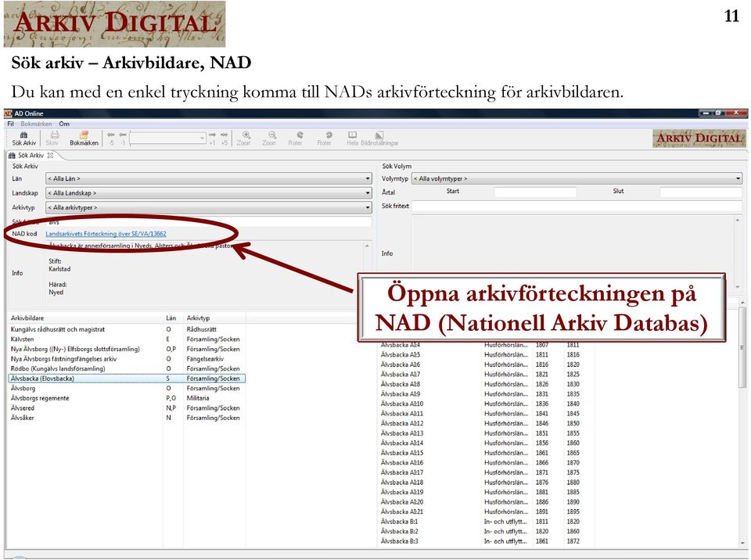This screenshot has height=560, width=751.
Task: Select volume Älvsbacka AI:10
Action: pyautogui.click(x=486, y=404)
